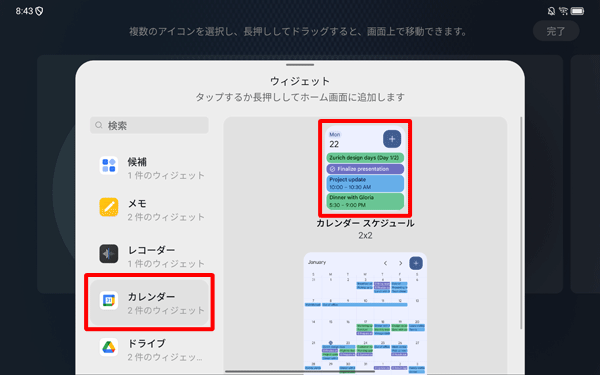The width and height of the screenshot is (600, 375).
Task: Click 'Project update' event preview
Action: (x=365, y=183)
